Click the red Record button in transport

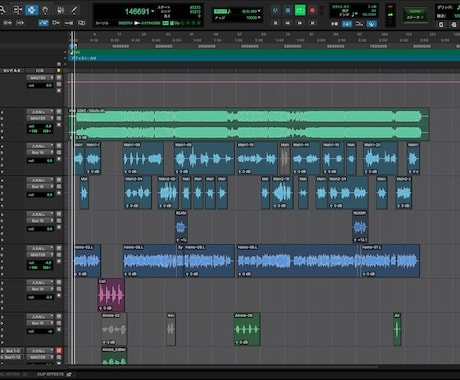pos(312,10)
